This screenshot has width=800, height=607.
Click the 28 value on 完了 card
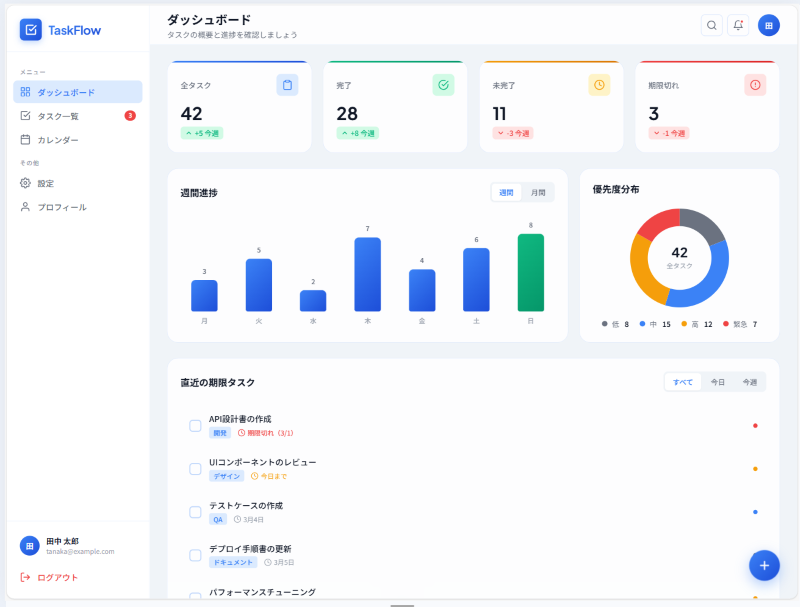coord(347,113)
